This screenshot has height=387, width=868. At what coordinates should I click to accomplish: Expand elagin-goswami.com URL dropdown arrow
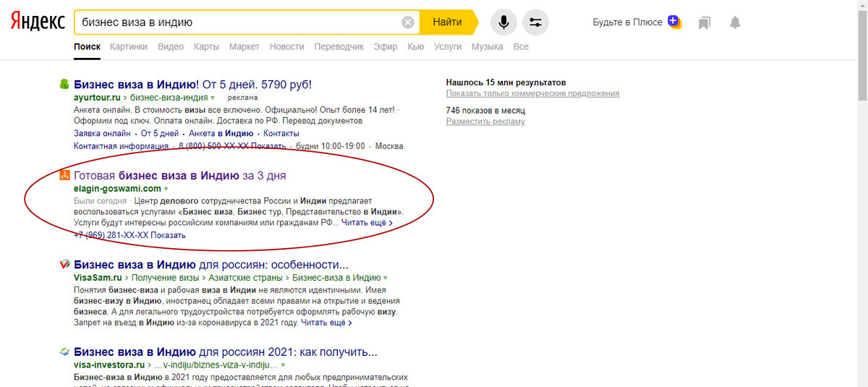[166, 189]
